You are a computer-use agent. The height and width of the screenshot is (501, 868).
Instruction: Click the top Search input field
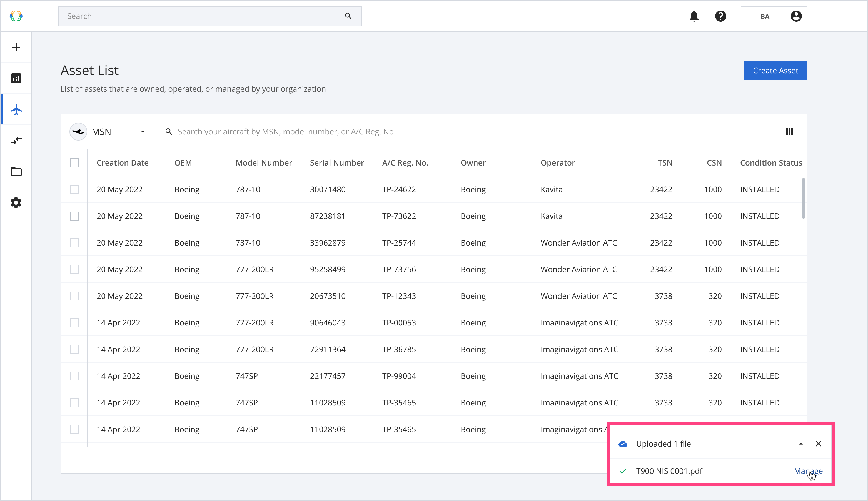pyautogui.click(x=210, y=16)
